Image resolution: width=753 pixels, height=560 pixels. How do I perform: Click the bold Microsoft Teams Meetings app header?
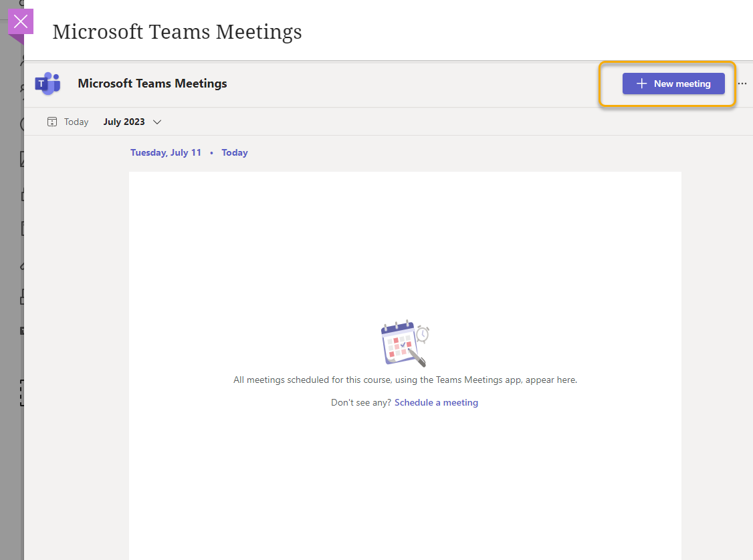[x=152, y=84]
